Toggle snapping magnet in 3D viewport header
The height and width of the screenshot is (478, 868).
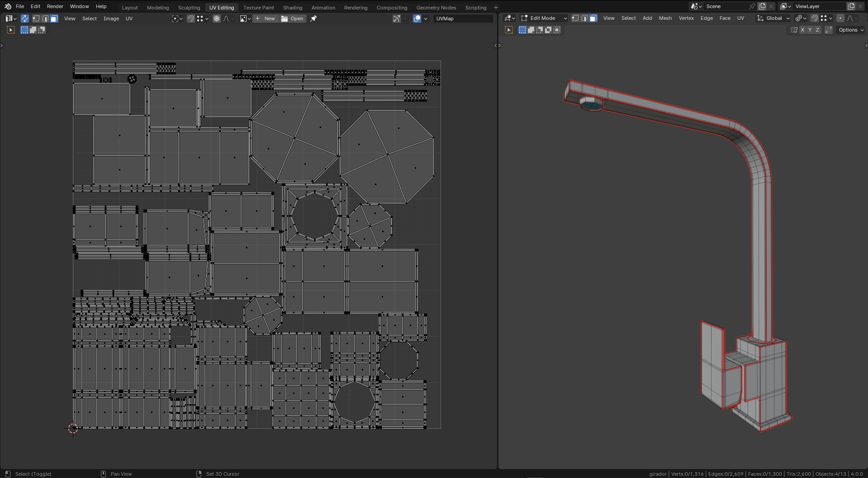[x=814, y=18]
